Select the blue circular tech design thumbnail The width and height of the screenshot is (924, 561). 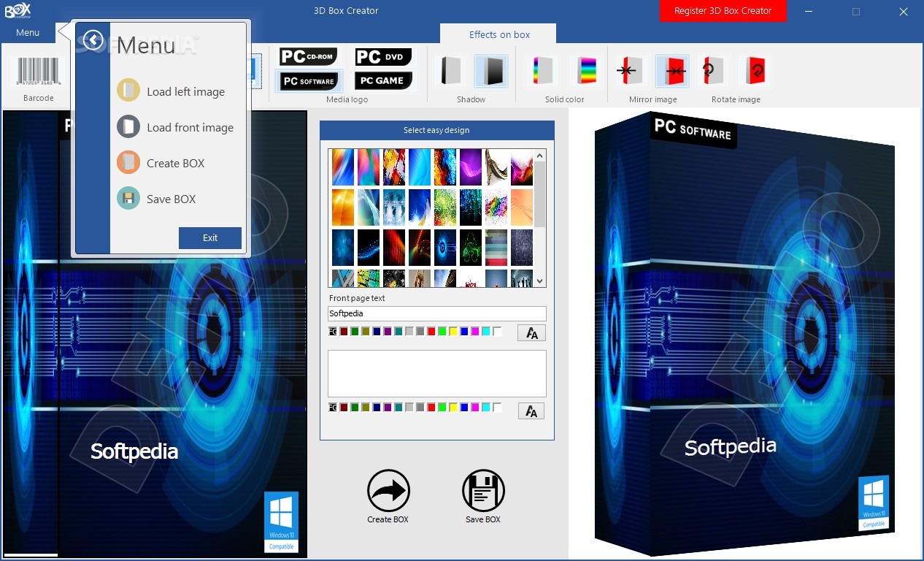[444, 248]
